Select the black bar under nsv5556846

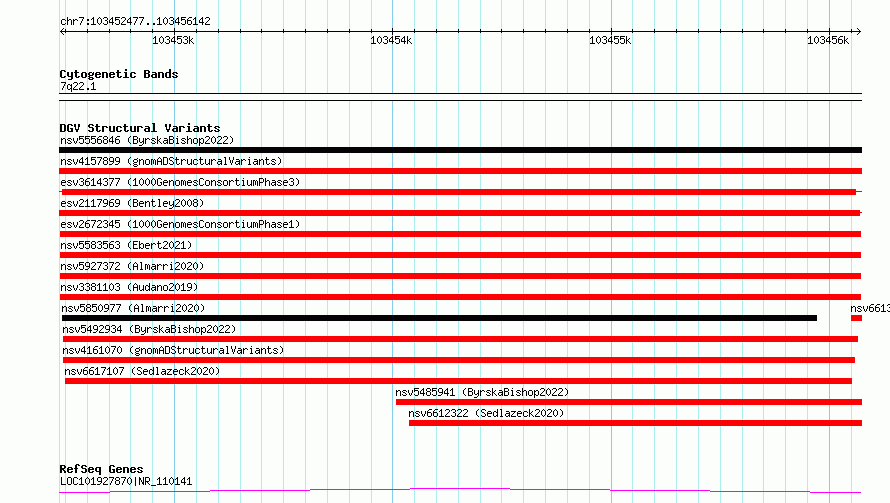coord(460,150)
